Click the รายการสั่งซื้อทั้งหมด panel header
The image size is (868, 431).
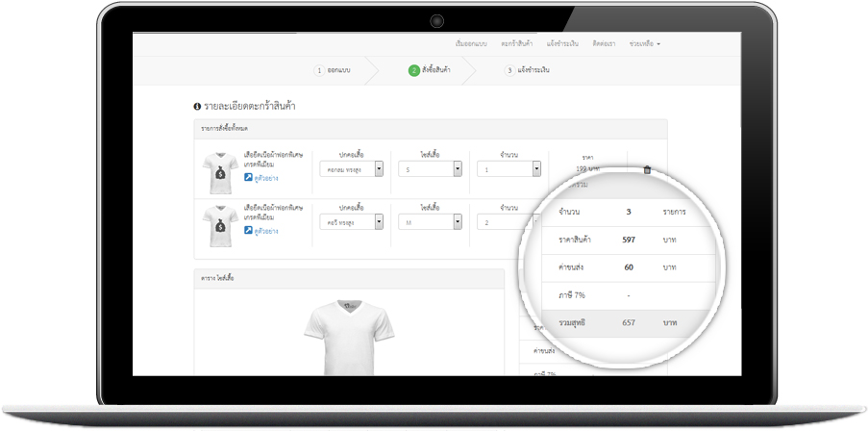431,129
